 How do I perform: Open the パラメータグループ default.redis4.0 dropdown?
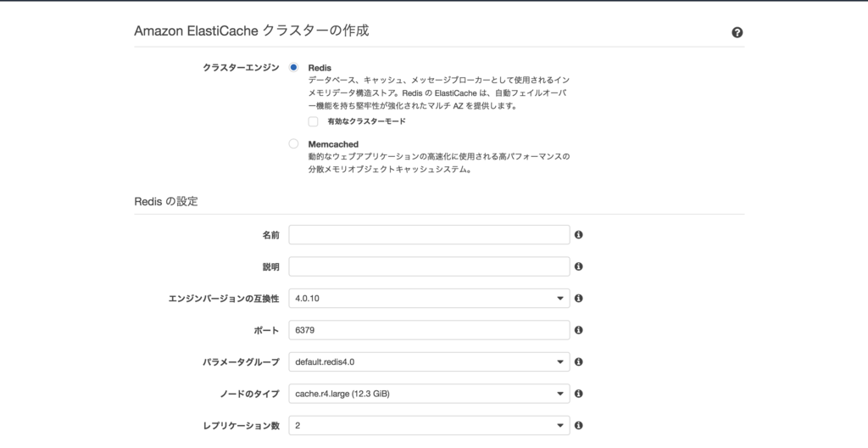(429, 362)
